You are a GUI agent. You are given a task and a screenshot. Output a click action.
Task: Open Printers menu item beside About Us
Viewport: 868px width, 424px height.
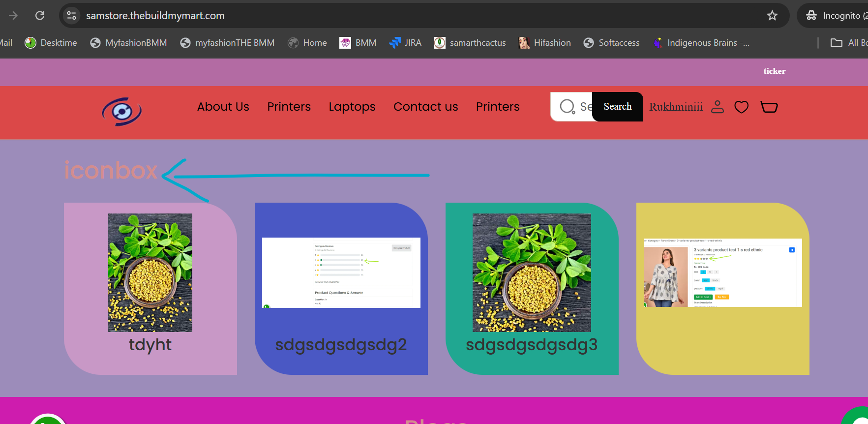289,107
